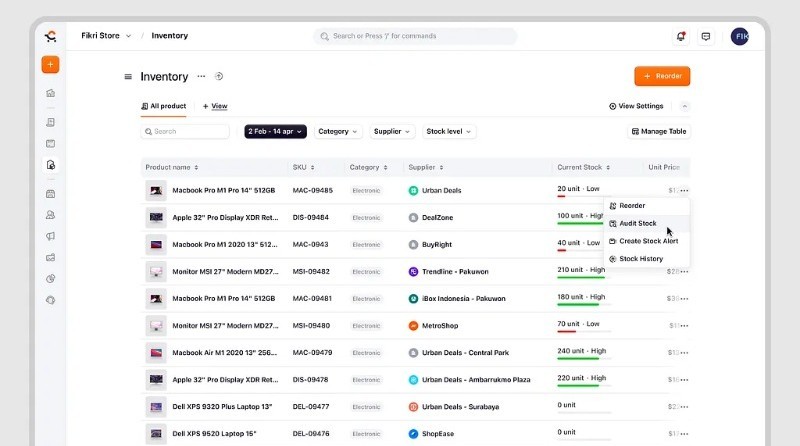
Task: Open the Category filter dropdown
Action: pos(338,132)
